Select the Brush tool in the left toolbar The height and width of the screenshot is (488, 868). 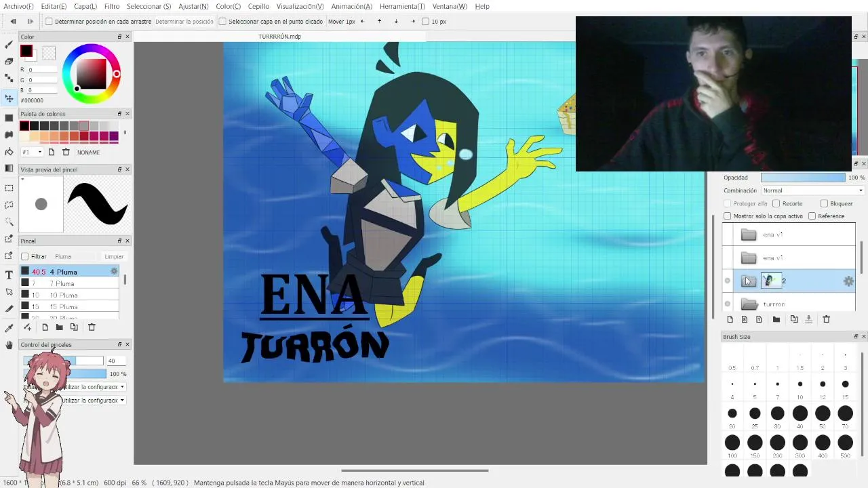[9, 45]
